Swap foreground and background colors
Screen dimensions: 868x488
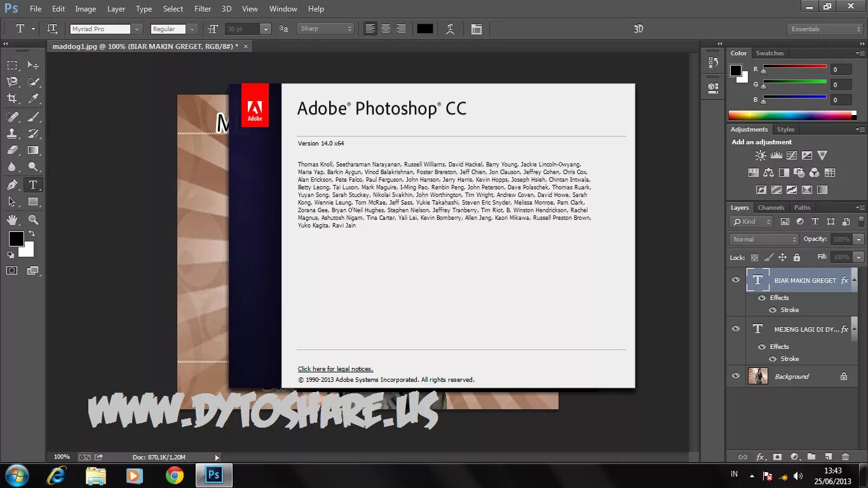point(32,234)
